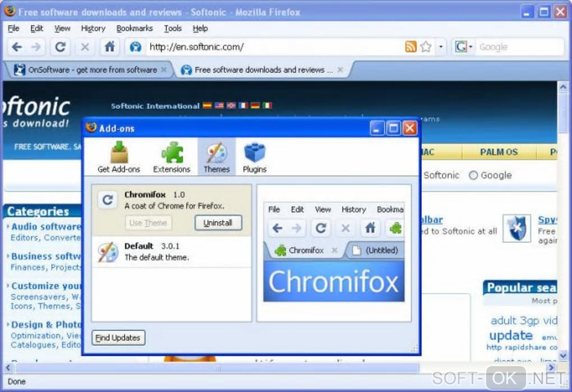The height and width of the screenshot is (392, 572).
Task: Open Design & Photo category link
Action: 45,325
